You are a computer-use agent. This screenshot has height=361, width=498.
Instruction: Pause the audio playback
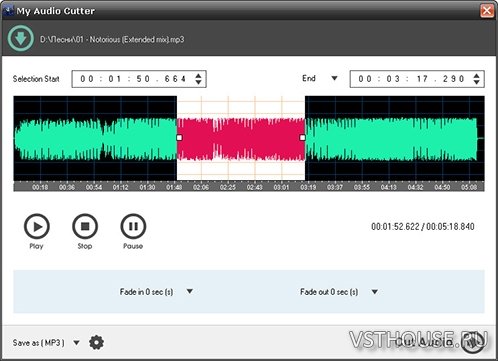(x=133, y=226)
